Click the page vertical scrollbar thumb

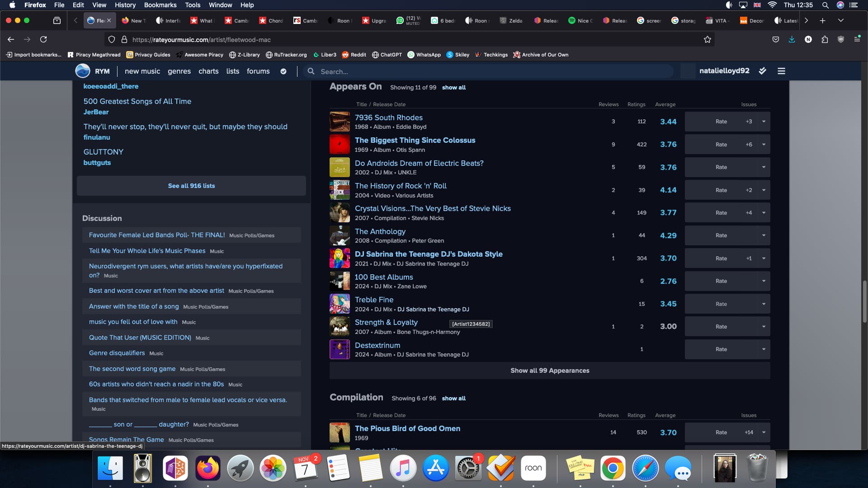point(864,301)
